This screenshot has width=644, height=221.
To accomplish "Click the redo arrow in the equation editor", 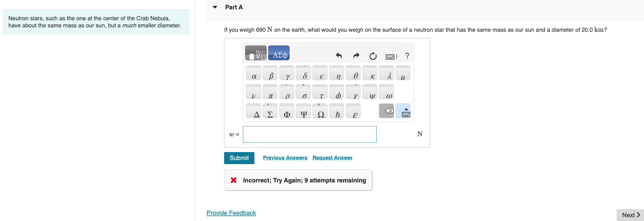I will click(356, 56).
